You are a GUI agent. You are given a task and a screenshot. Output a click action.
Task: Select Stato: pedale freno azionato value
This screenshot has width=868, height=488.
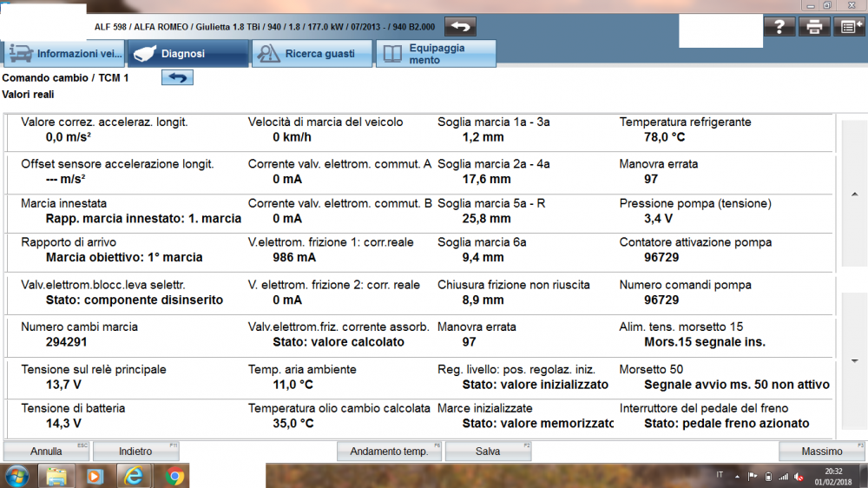(x=727, y=424)
